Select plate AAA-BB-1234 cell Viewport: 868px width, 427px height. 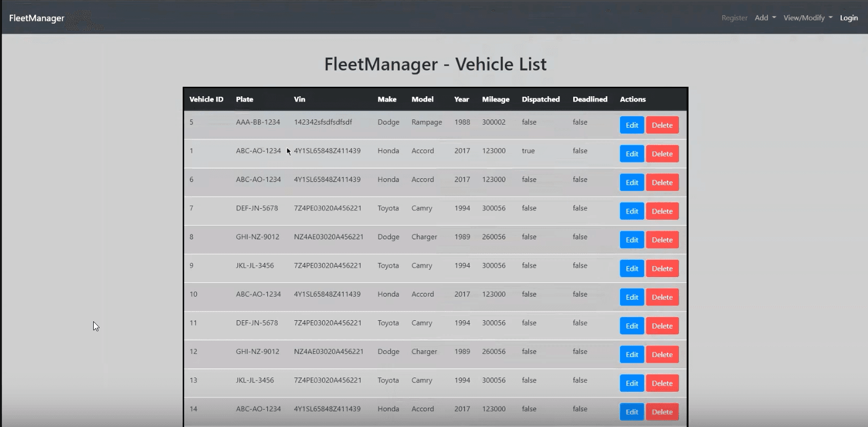tap(258, 122)
